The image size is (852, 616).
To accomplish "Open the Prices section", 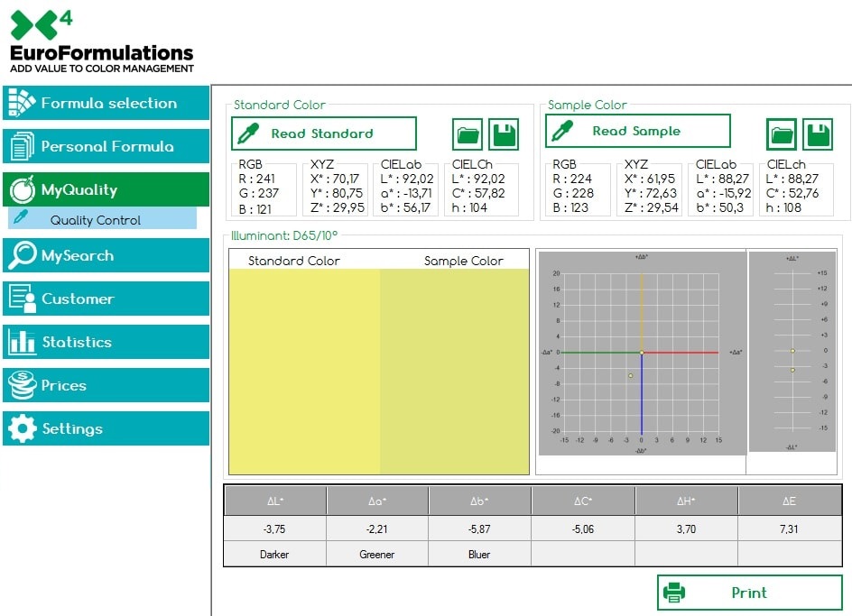I will point(106,385).
